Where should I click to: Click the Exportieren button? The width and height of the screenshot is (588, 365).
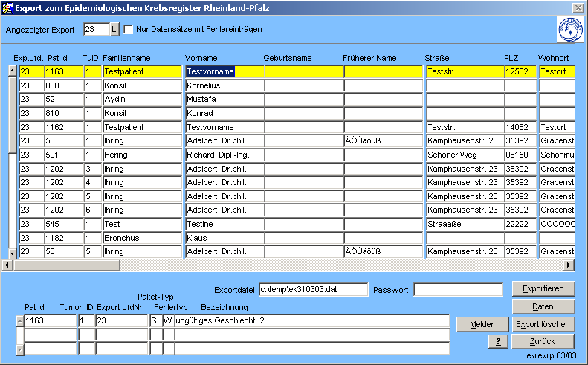(x=543, y=288)
